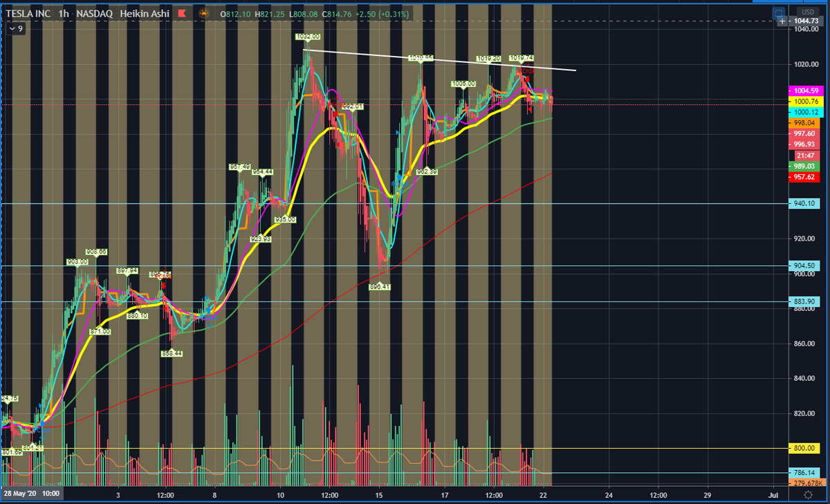Click the 962.39 pivot low label
This screenshot has width=830, height=504.
(427, 171)
